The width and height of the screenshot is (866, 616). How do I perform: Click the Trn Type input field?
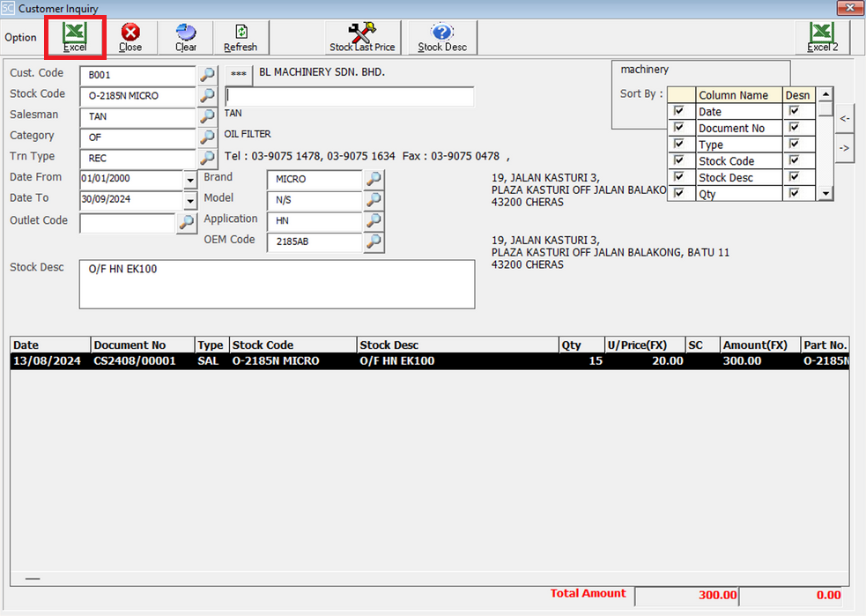pyautogui.click(x=138, y=158)
